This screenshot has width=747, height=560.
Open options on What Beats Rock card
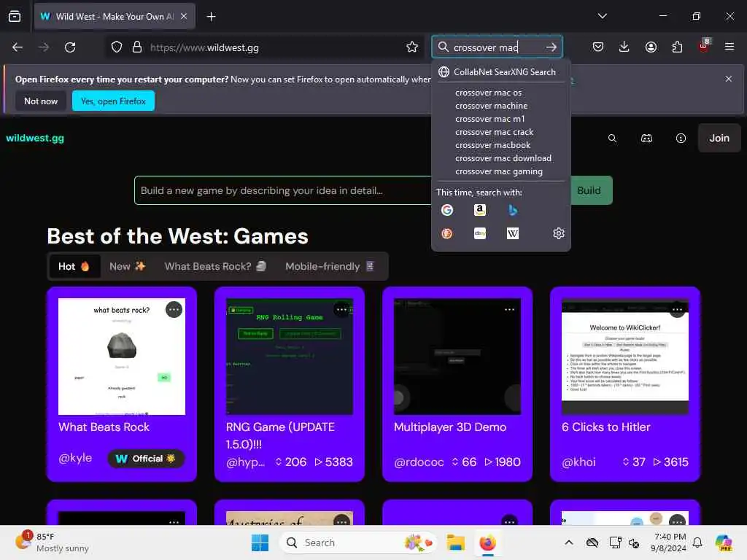174,309
